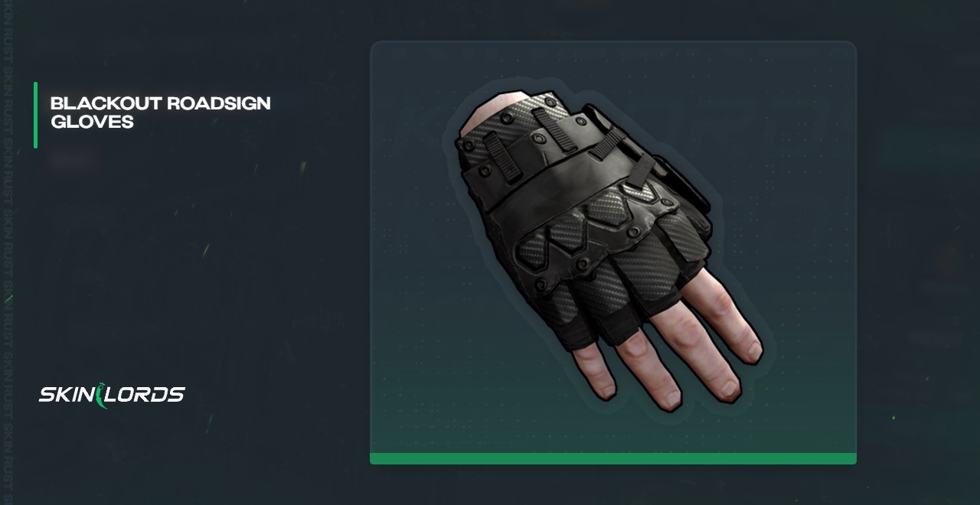This screenshot has width=980, height=505.
Task: Click the SkinLords logo
Action: [112, 395]
